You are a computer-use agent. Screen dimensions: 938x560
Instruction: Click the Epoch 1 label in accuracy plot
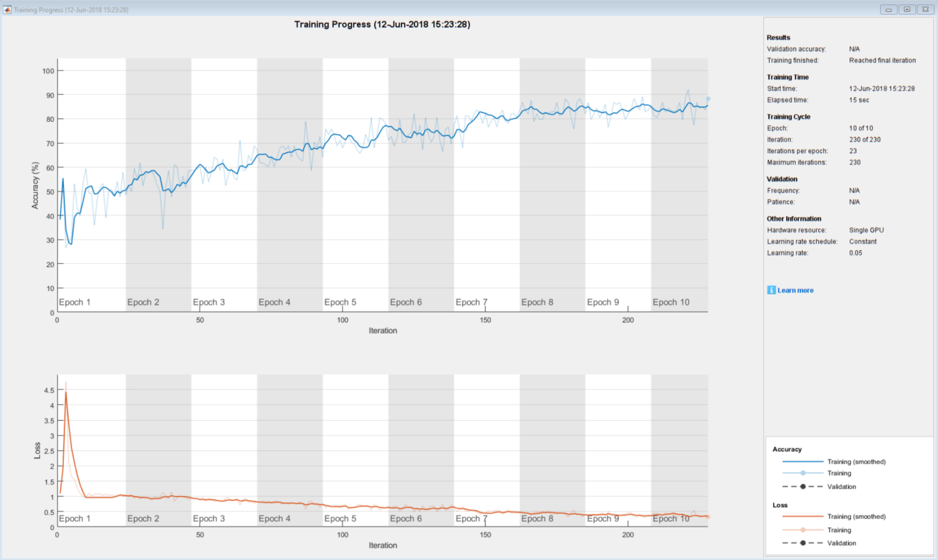pos(75,302)
